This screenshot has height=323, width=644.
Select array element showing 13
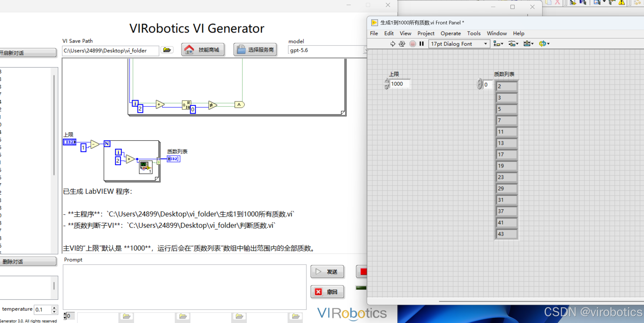pos(507,143)
